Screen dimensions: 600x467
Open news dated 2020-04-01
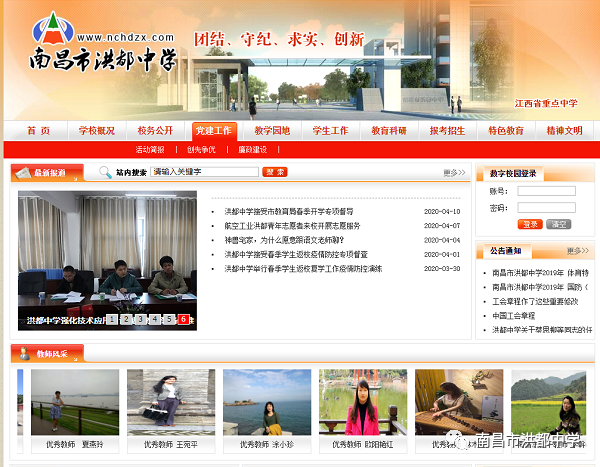[296, 255]
